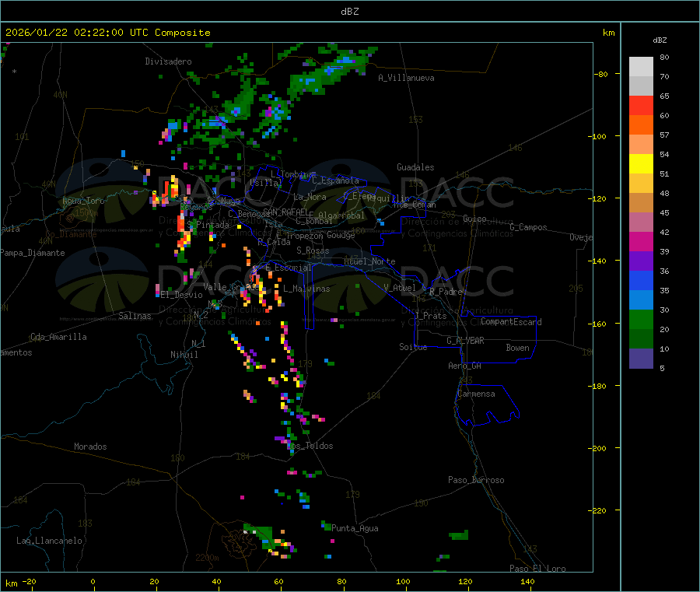The height and width of the screenshot is (592, 700).
Task: Click the Bowen map label
Action: 518,348
